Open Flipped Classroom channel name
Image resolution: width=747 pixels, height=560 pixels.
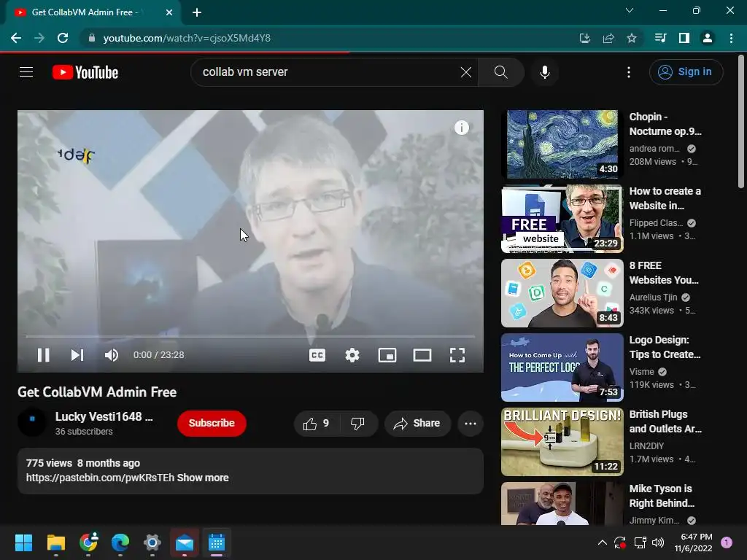tap(656, 223)
